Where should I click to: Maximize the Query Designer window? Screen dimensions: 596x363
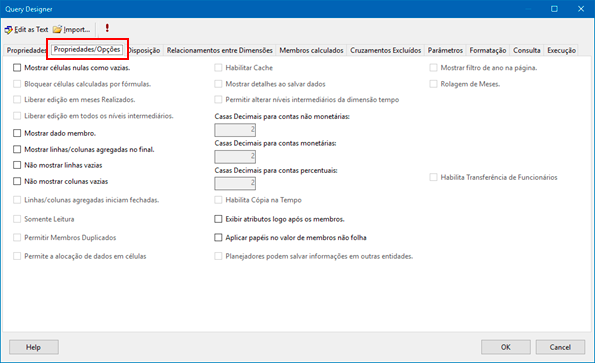point(554,9)
